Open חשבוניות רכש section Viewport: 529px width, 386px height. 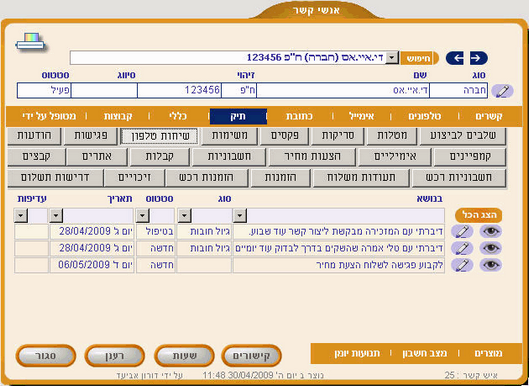pyautogui.click(x=459, y=178)
